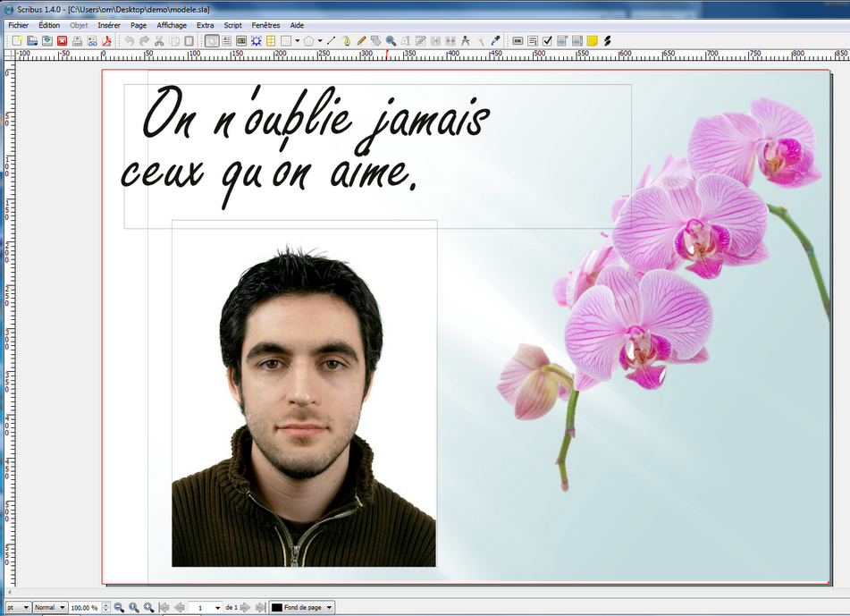Click the black layer color swatch
The width and height of the screenshot is (850, 616).
click(277, 607)
